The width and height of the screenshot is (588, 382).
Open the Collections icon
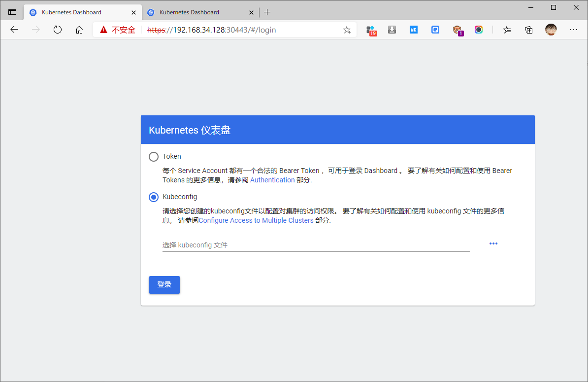(x=529, y=30)
